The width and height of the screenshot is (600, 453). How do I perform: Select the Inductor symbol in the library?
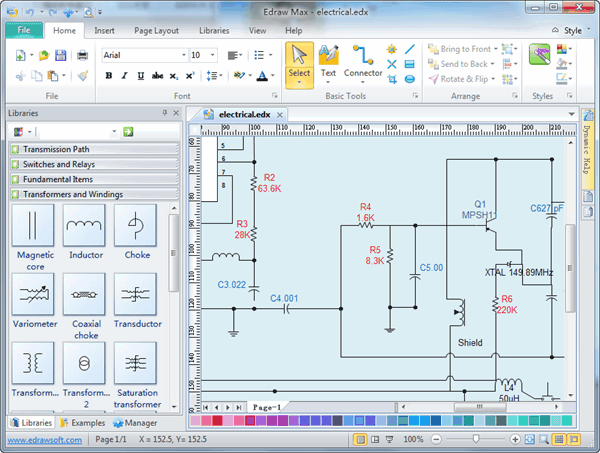coord(86,226)
